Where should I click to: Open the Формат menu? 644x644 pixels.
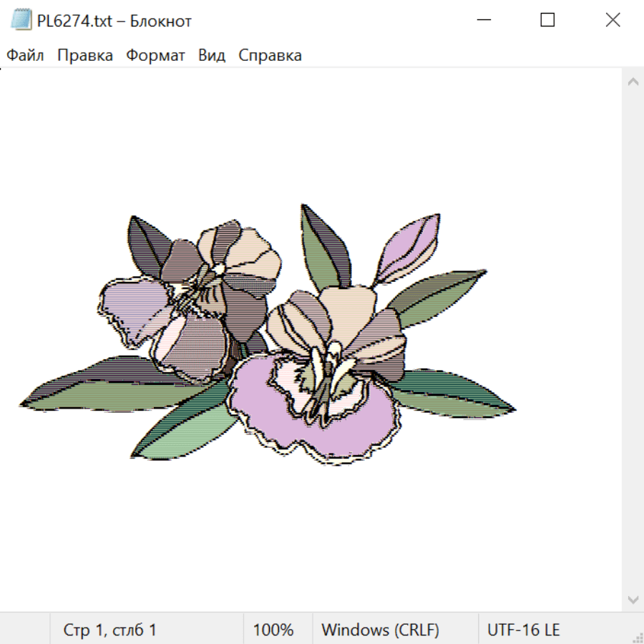click(x=155, y=56)
